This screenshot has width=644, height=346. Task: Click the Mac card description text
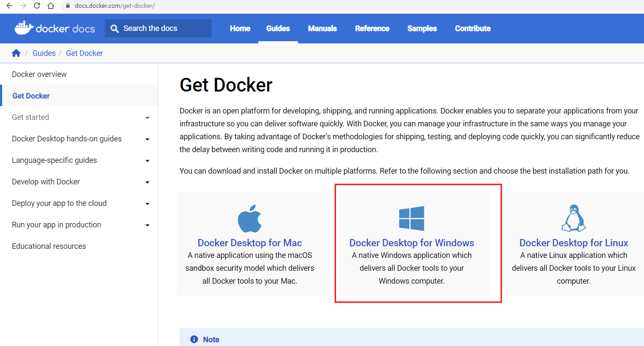(x=250, y=268)
